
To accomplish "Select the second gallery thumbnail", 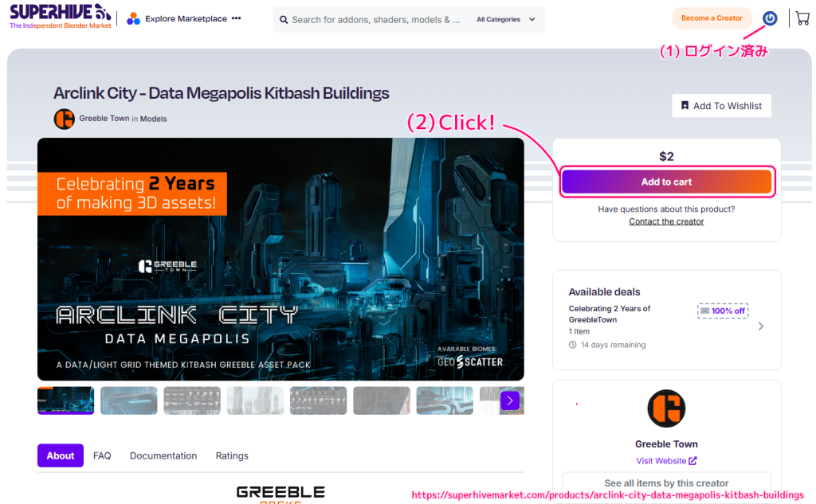I will click(x=128, y=400).
